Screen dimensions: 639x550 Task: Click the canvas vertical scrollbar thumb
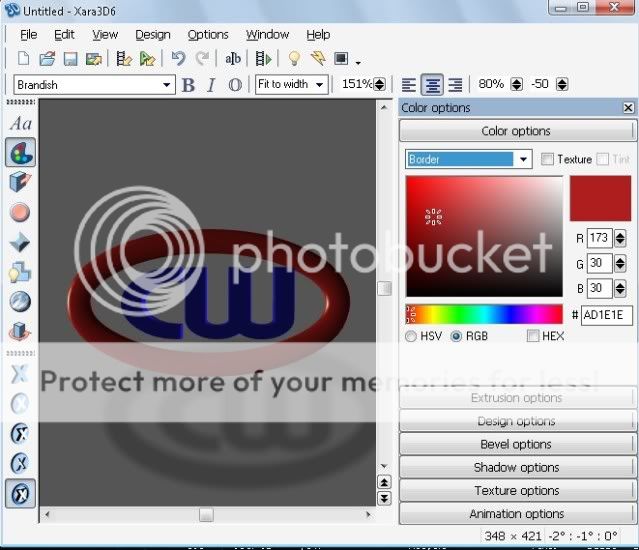384,288
